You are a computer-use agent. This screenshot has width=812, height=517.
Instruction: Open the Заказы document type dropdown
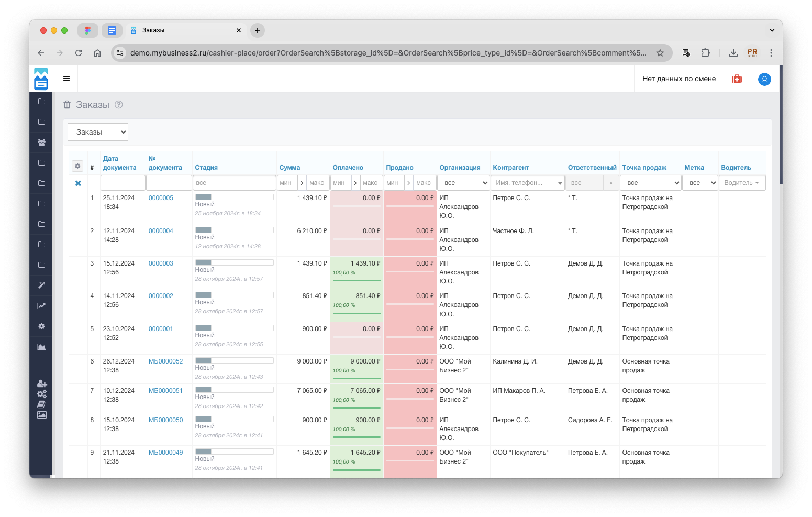[x=98, y=132]
